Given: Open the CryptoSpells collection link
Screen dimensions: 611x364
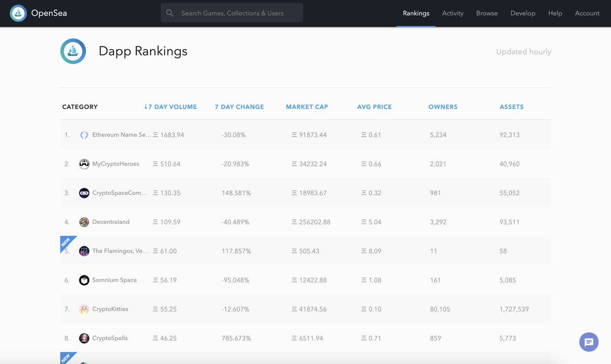Looking at the screenshot, I should pos(110,338).
